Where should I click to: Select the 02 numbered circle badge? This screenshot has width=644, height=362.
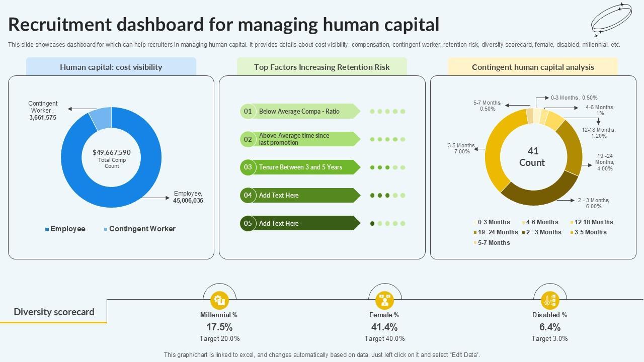[248, 139]
